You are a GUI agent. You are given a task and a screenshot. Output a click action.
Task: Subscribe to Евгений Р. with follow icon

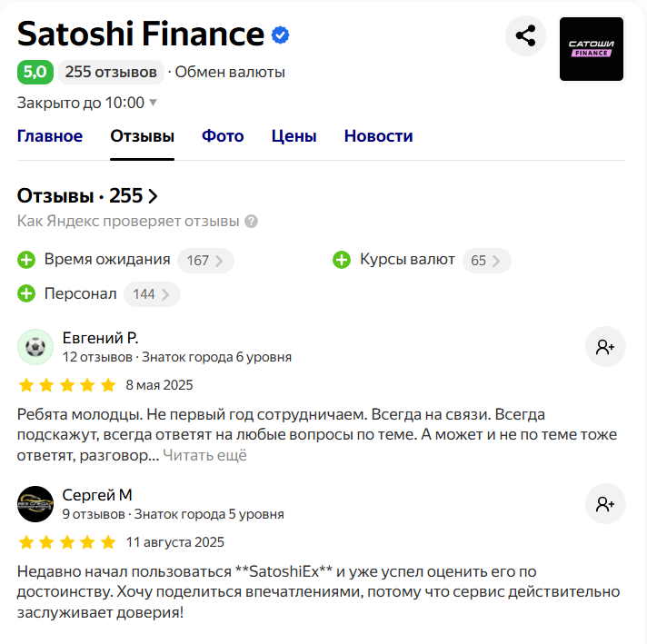(605, 347)
